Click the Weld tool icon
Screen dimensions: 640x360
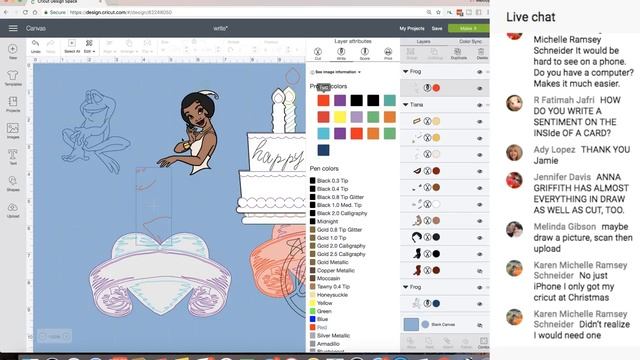429,342
